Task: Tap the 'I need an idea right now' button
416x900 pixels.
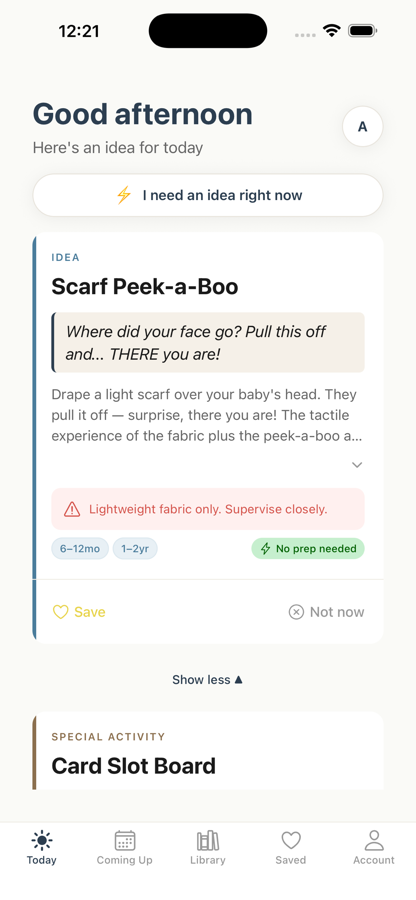Action: [208, 195]
